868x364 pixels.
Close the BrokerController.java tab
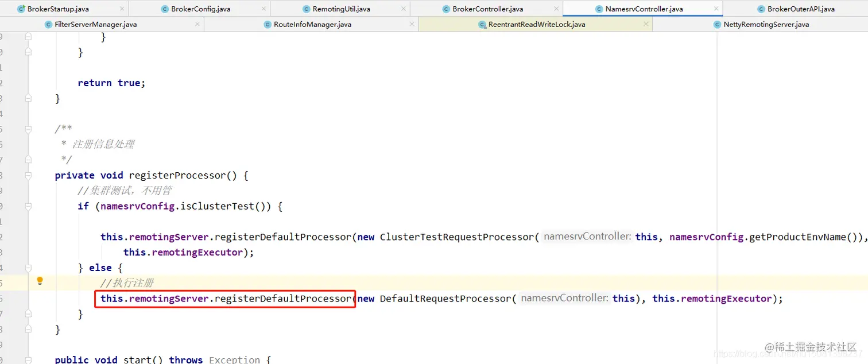pos(556,9)
